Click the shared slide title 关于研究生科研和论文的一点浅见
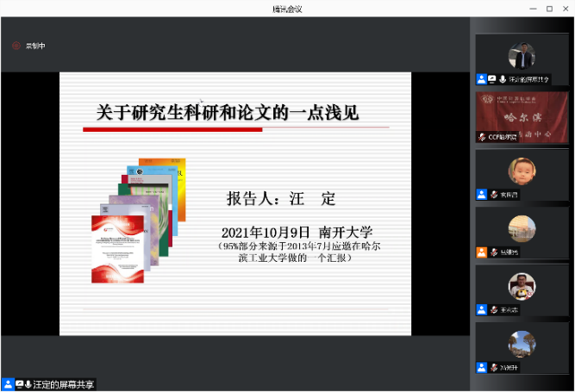 coord(227,113)
